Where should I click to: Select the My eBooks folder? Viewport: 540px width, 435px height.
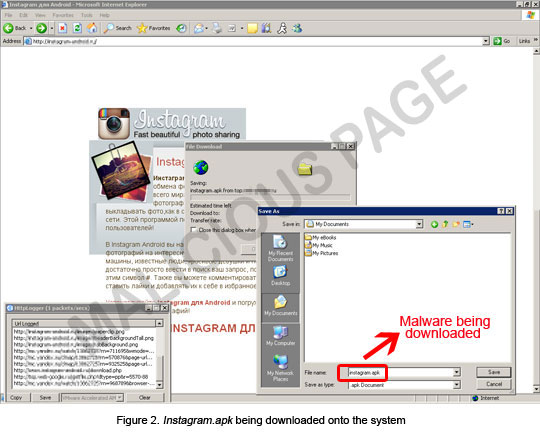(x=320, y=237)
